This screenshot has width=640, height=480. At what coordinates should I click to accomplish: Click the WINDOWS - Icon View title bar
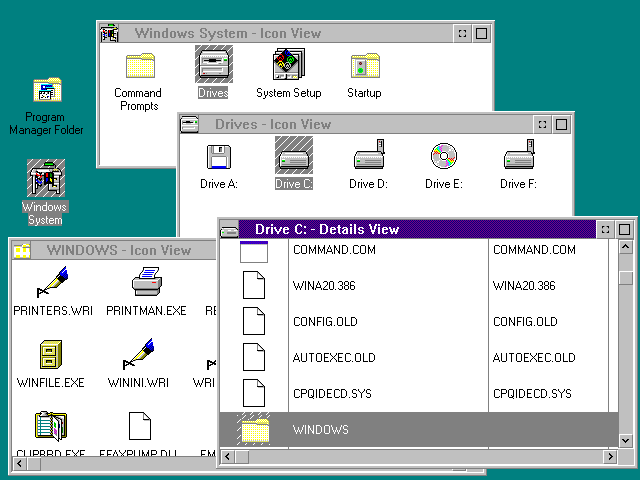pos(118,250)
